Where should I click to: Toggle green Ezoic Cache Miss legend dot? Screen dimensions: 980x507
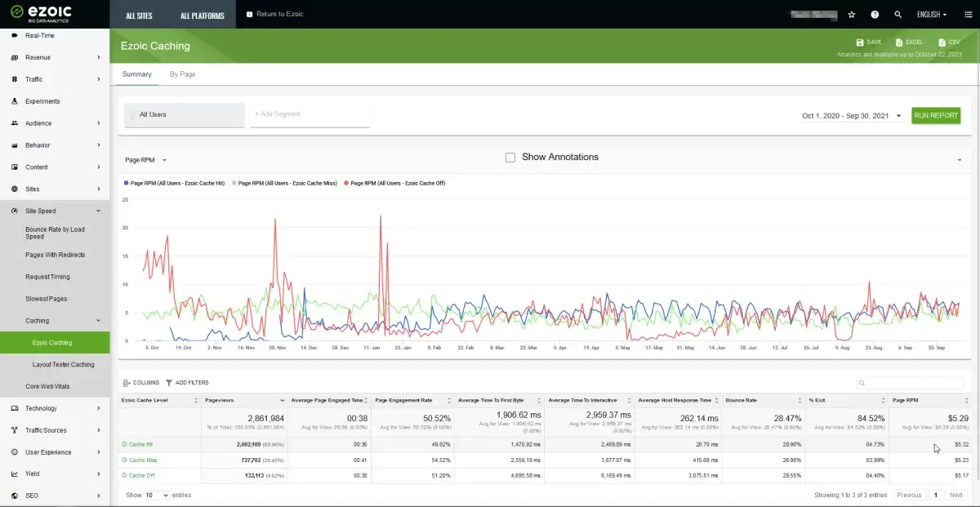point(234,184)
